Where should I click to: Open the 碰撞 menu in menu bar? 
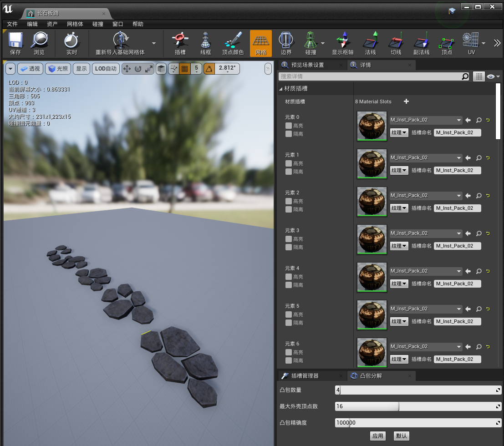[98, 24]
